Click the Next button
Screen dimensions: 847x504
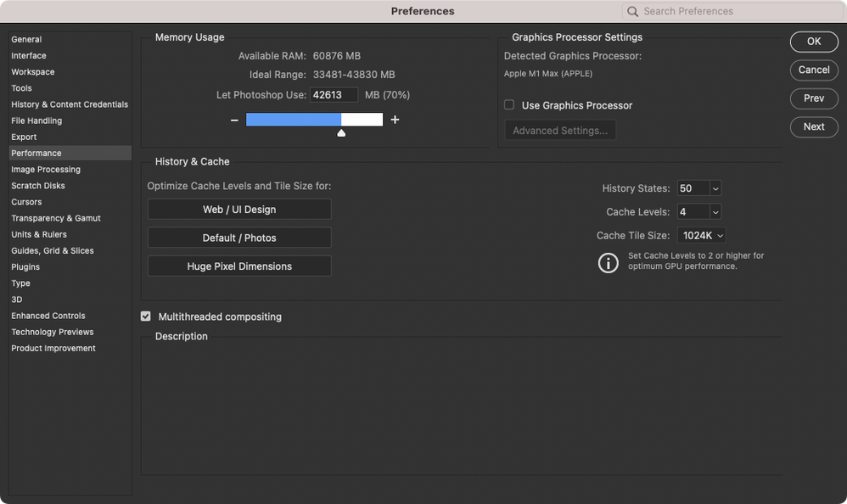pyautogui.click(x=813, y=126)
